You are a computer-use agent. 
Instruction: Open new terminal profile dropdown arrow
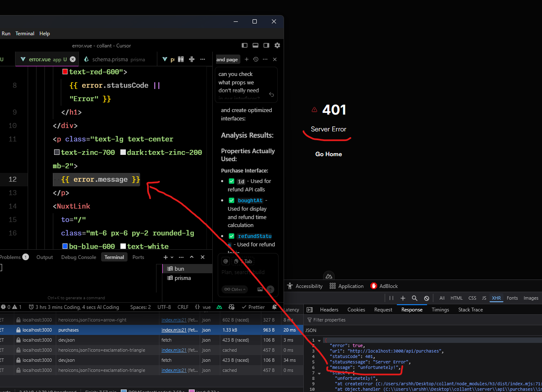click(171, 257)
